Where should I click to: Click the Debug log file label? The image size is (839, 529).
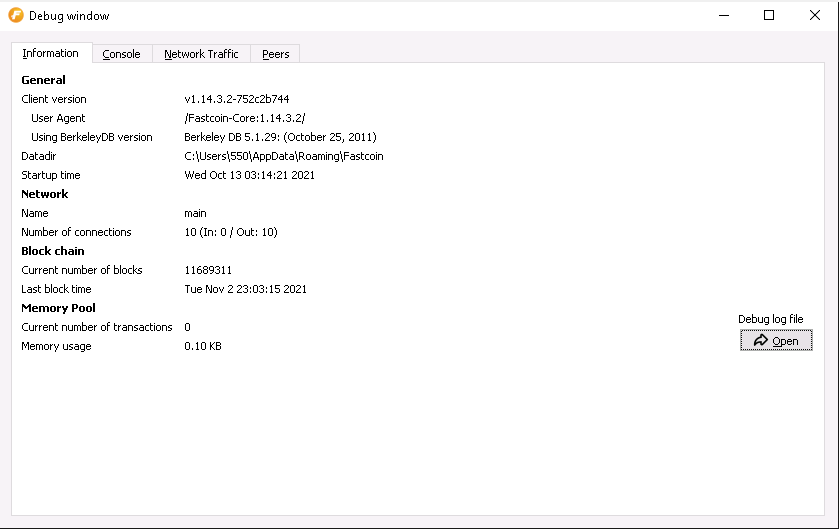click(771, 319)
